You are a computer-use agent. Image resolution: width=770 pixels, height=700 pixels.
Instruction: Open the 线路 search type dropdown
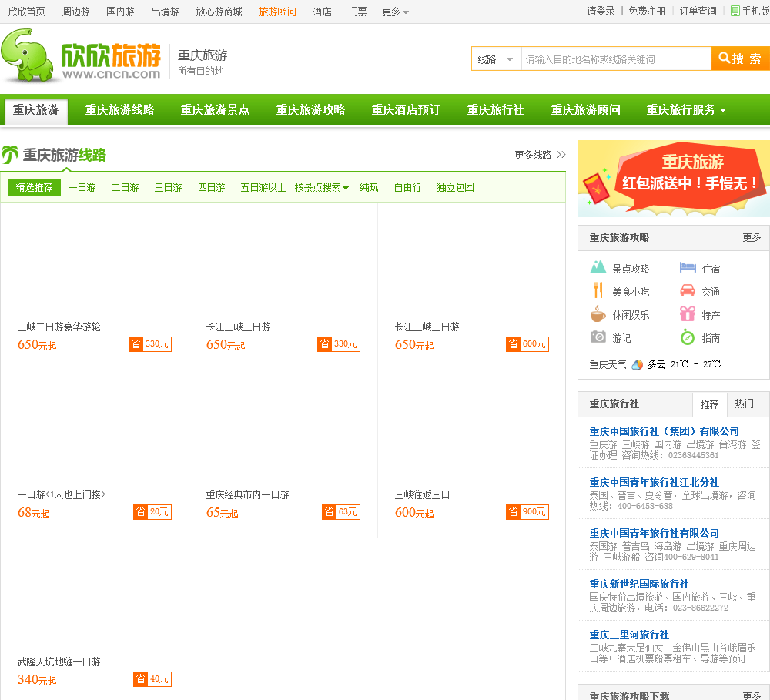[496, 59]
